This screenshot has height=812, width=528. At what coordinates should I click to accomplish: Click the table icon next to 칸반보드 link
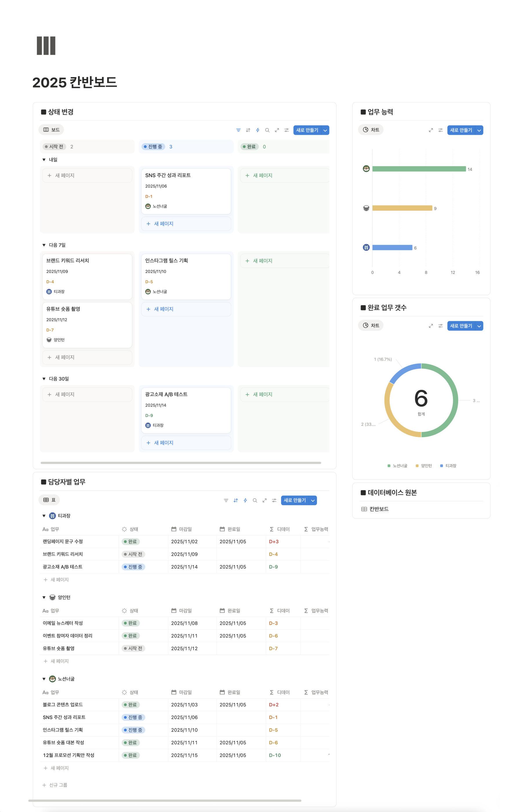(364, 509)
